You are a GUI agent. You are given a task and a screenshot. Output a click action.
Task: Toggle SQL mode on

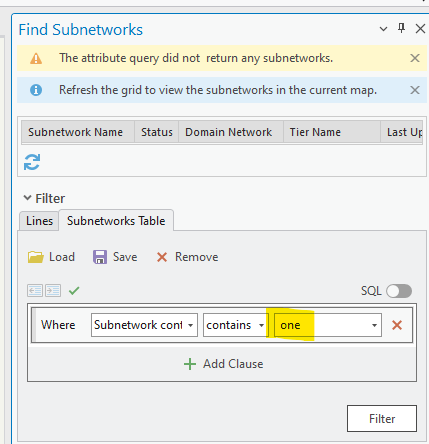coord(399,291)
